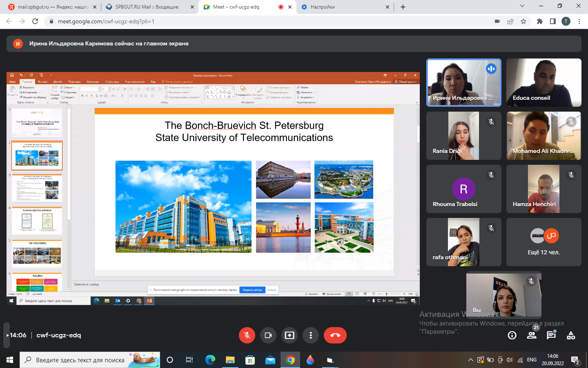The height and width of the screenshot is (368, 588).
Task: Open Meet more options menu
Action: pos(311,335)
